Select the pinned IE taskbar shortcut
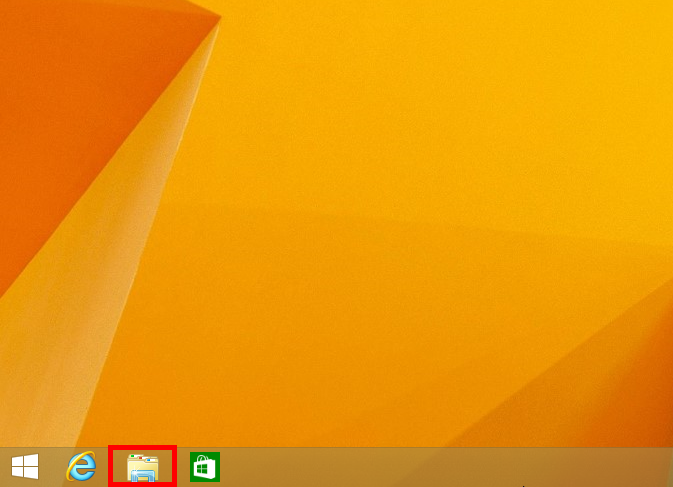Image resolution: width=673 pixels, height=487 pixels. pyautogui.click(x=81, y=466)
